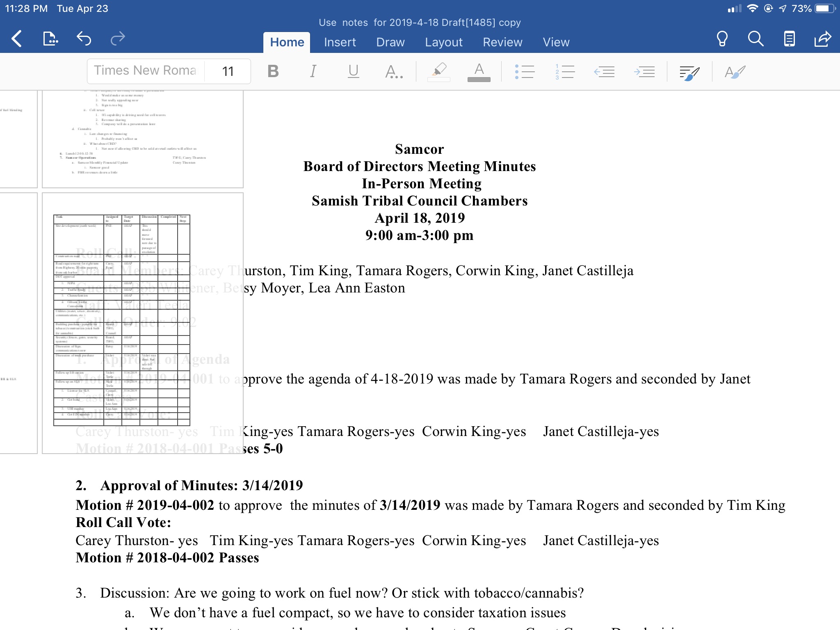The image size is (840, 630).
Task: Share the document
Action: tap(822, 39)
